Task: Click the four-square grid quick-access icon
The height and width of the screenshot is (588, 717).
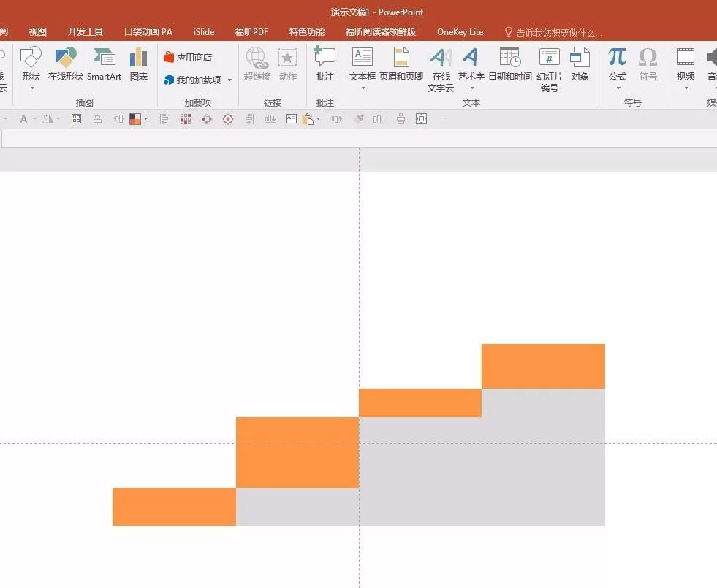Action: (x=76, y=119)
